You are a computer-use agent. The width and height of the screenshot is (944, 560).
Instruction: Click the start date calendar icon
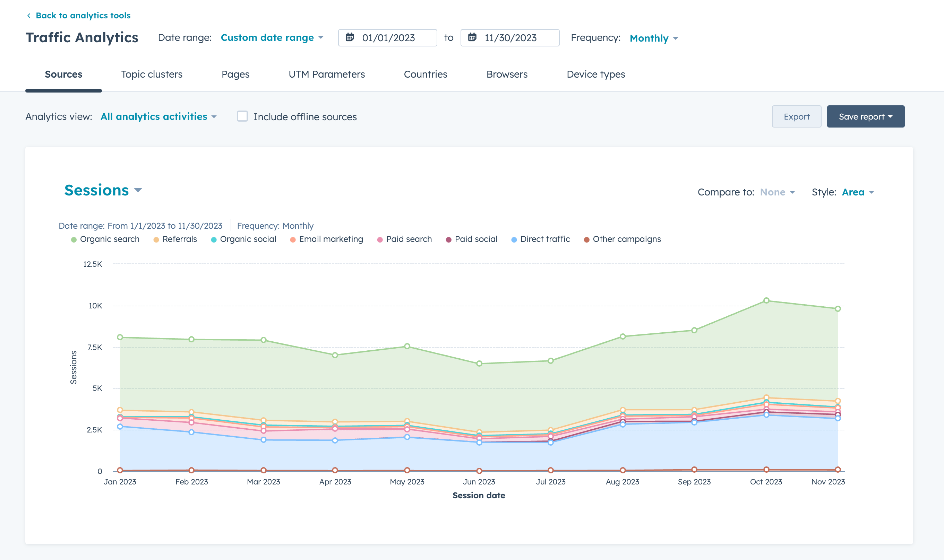(350, 37)
